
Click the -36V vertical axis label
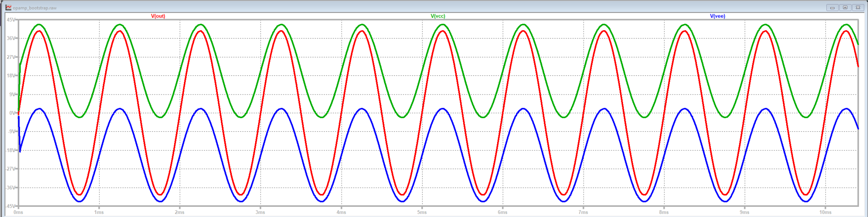pyautogui.click(x=10, y=187)
